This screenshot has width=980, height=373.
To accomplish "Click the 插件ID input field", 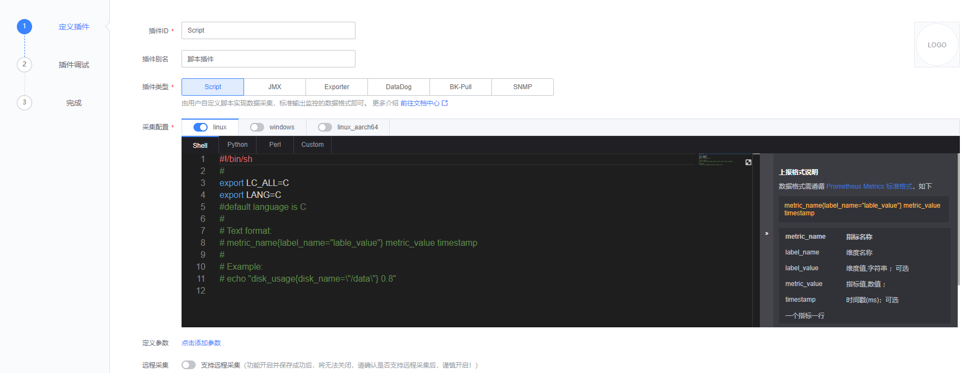I will (268, 30).
